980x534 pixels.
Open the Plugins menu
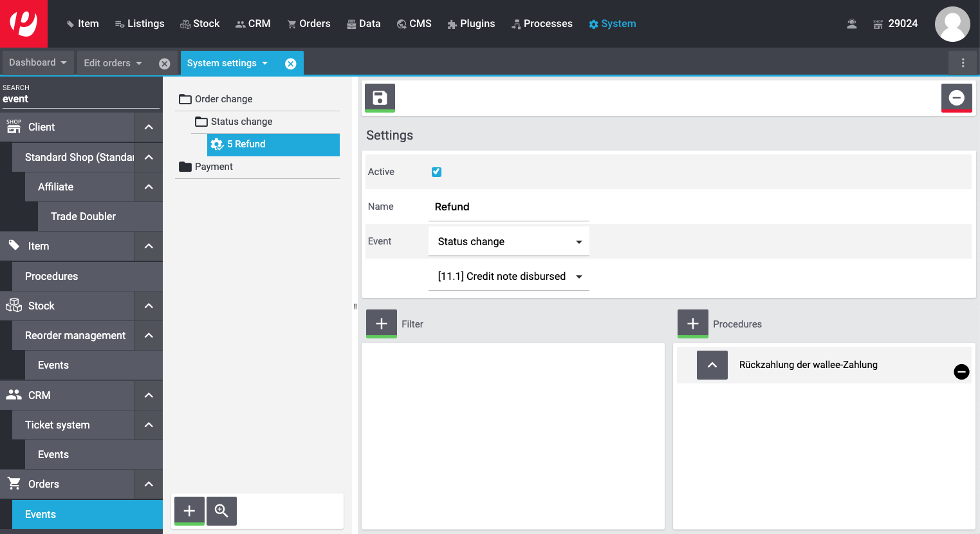pos(471,24)
